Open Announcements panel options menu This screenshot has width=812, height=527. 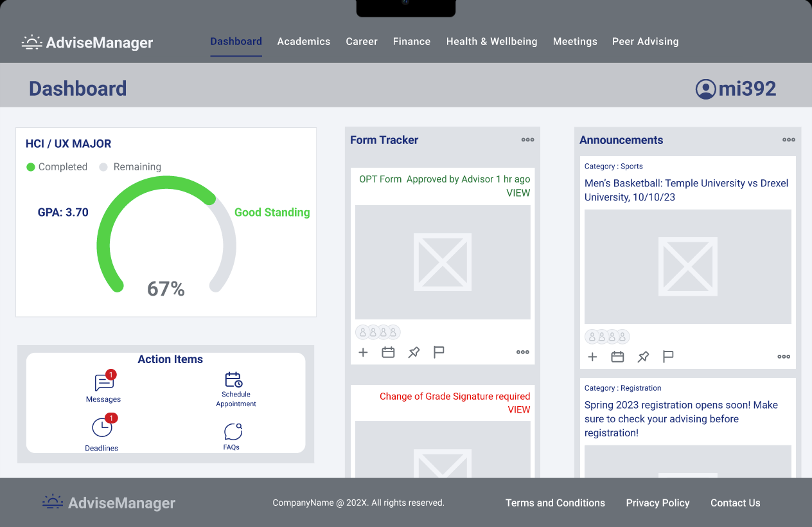[x=789, y=139]
